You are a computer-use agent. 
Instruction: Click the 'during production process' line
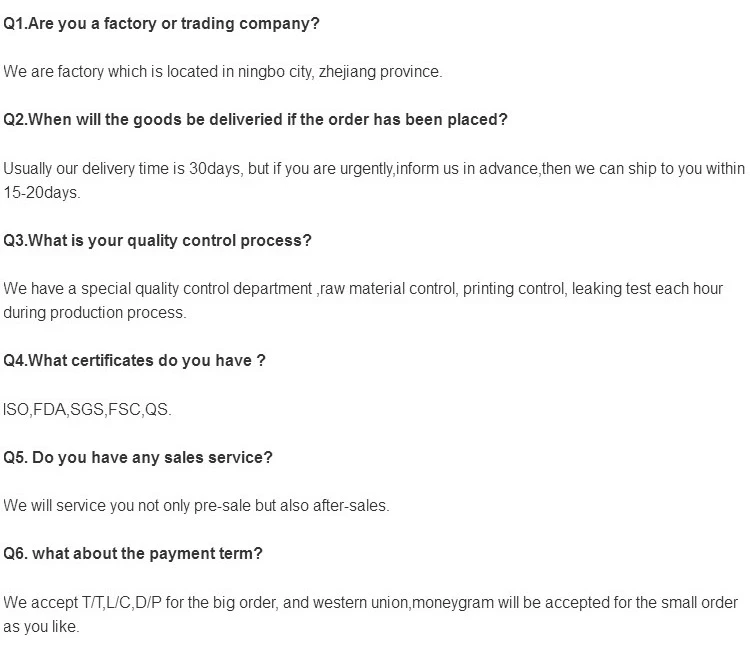pos(95,313)
